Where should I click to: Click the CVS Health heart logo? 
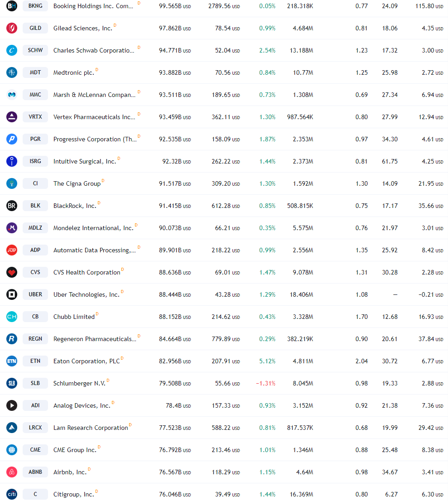coord(12,273)
